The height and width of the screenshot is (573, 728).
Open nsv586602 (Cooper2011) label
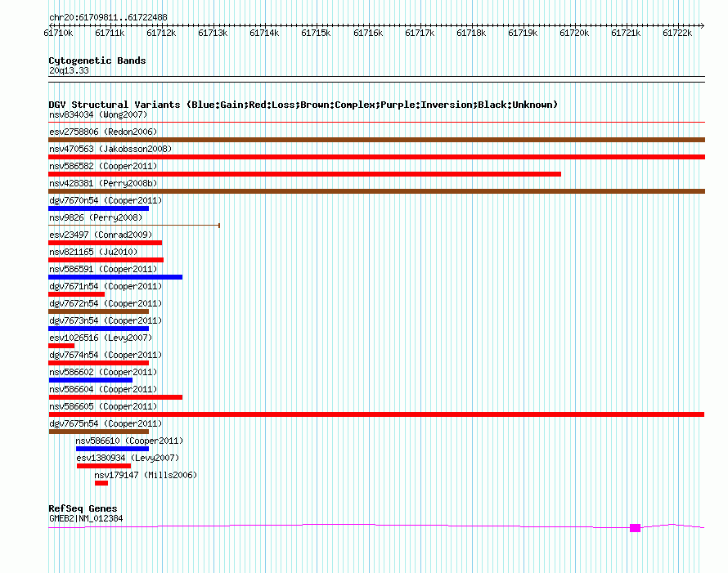pos(103,372)
